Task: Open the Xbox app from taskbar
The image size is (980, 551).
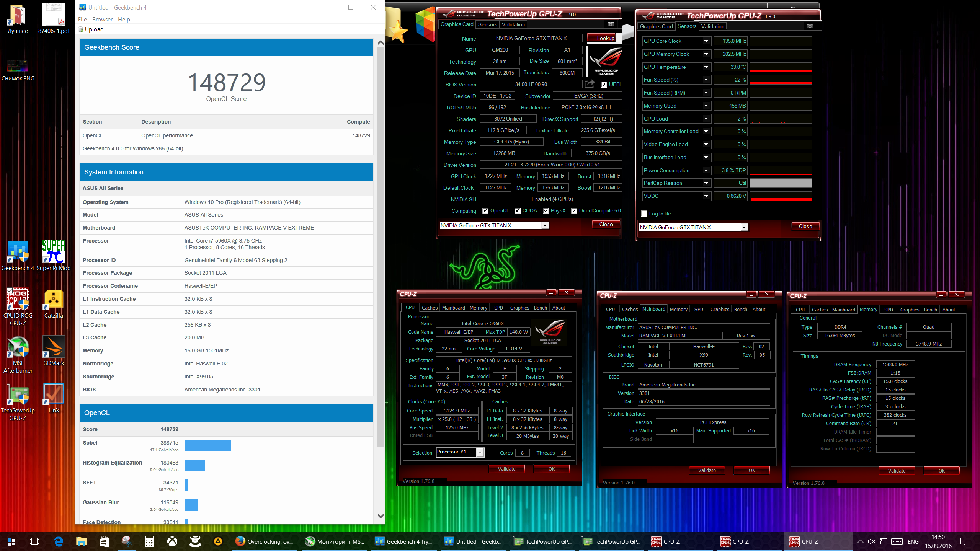Action: (172, 541)
